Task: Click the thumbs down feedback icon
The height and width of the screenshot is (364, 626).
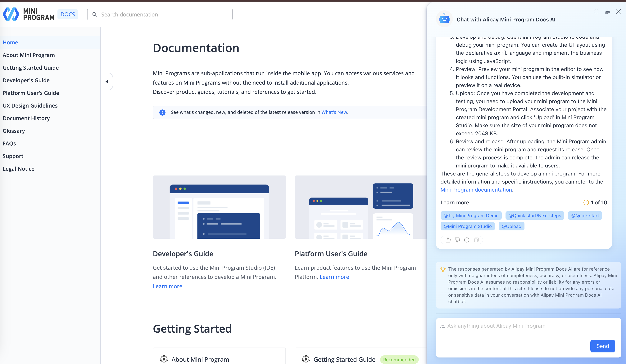Action: click(x=457, y=240)
